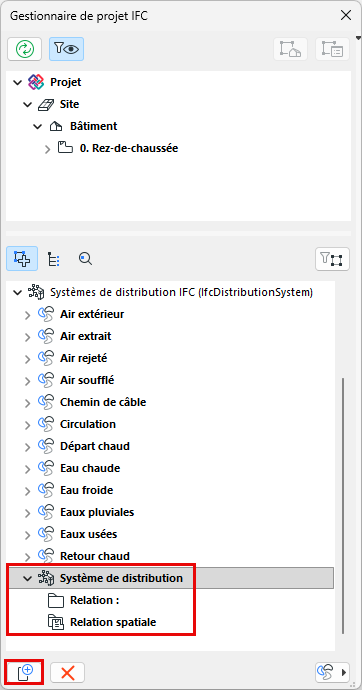This screenshot has height=690, width=362.
Task: Select the Eaux pluviales label
Action: tap(97, 513)
